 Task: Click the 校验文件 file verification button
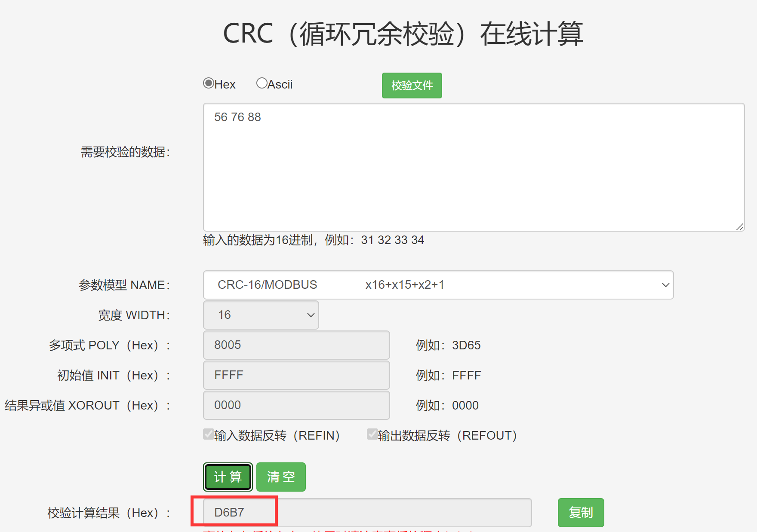(411, 85)
